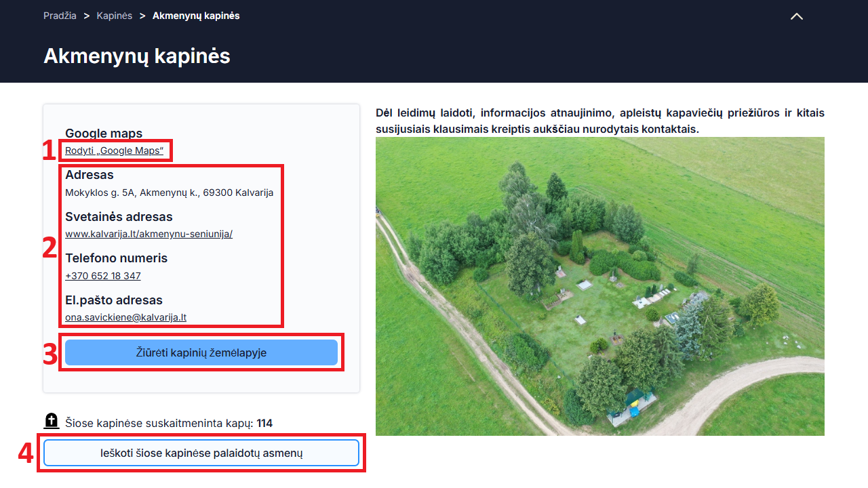
Task: Click the "El.pašto adresas" label
Action: (114, 300)
